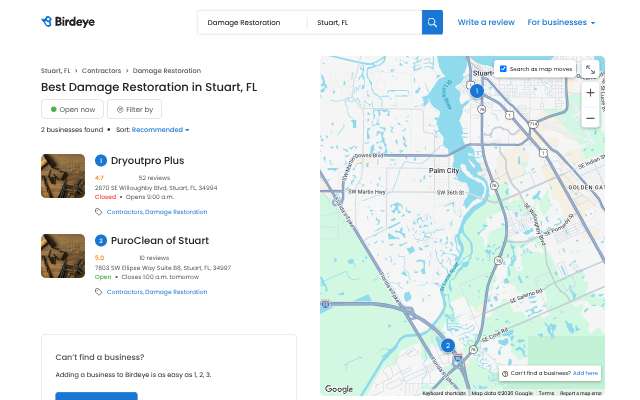Select map marker number 2

(448, 346)
